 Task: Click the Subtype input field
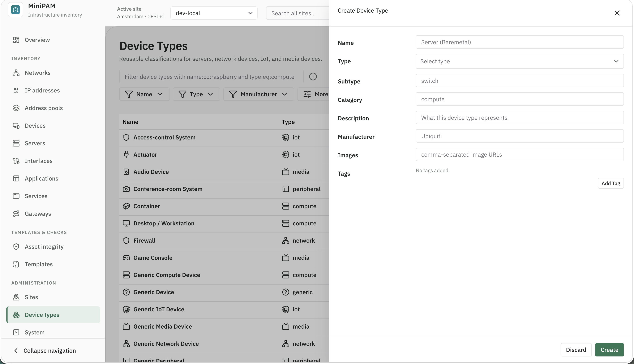click(519, 81)
